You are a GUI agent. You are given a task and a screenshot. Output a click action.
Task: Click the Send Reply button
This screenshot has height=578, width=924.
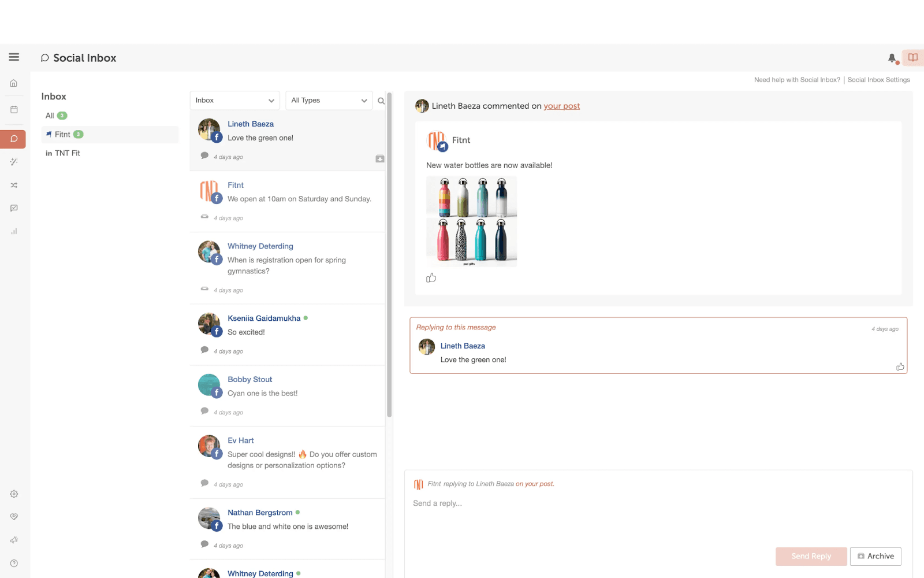811,556
